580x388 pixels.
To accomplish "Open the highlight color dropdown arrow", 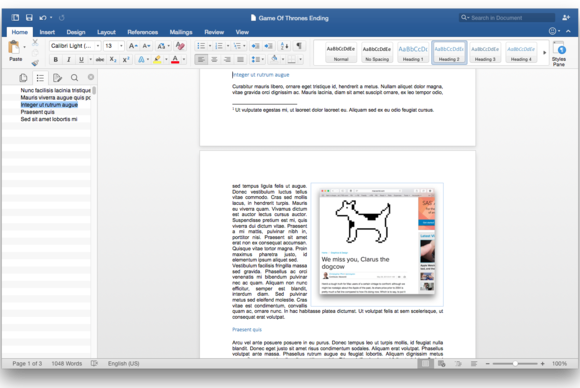I will [x=166, y=60].
